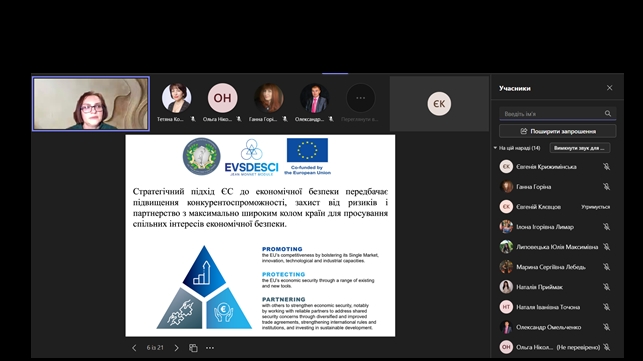The image size is (643, 361).
Task: Toggle mic icon for Олександр Омельченко
Action: pos(607,327)
